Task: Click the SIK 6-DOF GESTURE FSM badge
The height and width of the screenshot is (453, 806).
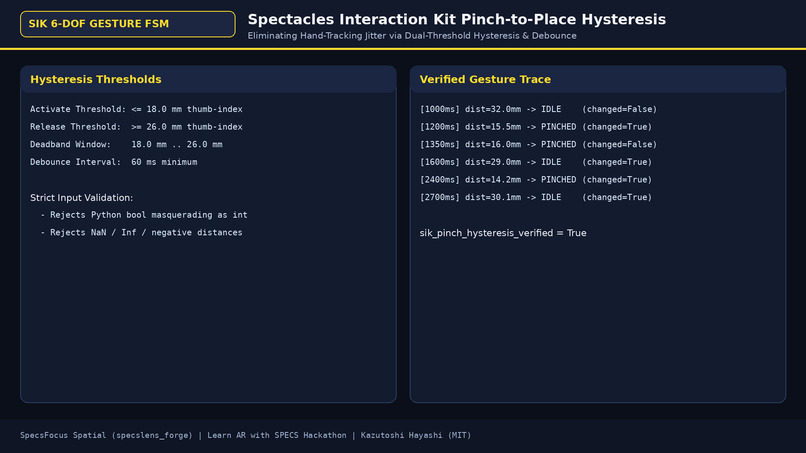Action: tap(127, 24)
